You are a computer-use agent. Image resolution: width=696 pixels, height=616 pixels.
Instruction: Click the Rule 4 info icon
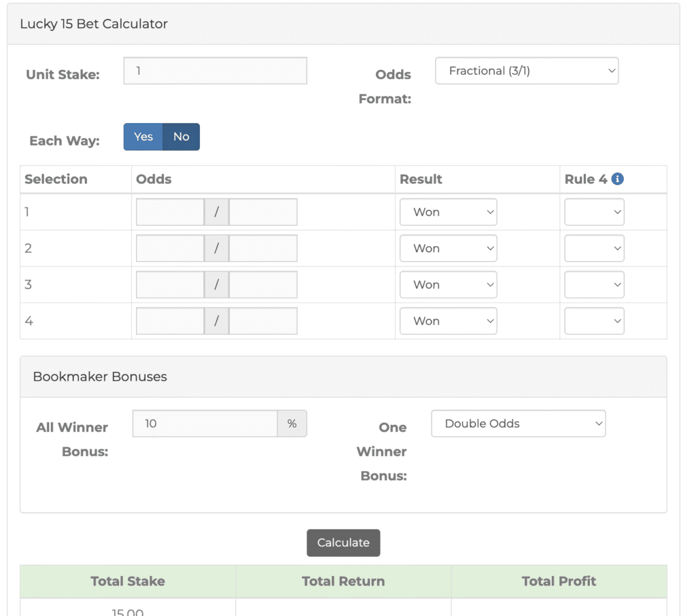pyautogui.click(x=617, y=179)
